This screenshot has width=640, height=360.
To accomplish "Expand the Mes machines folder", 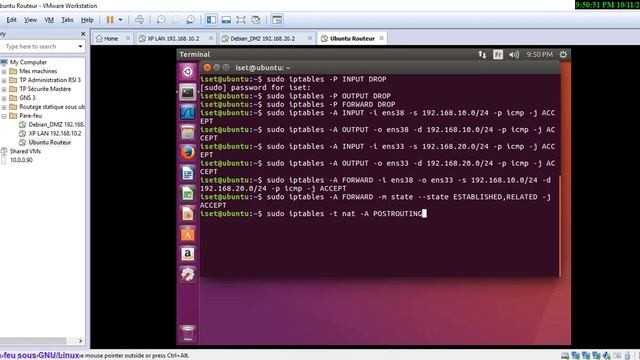I will coord(4,71).
